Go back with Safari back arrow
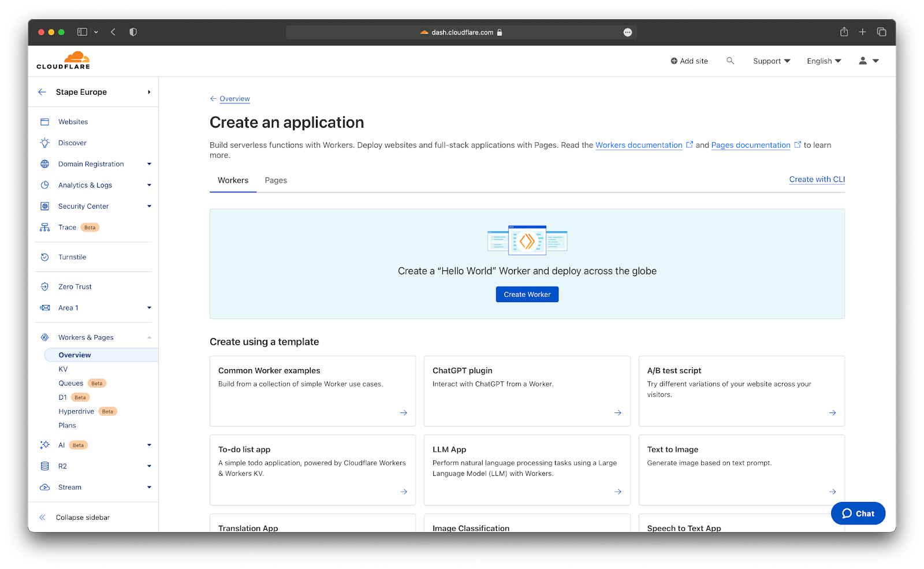This screenshot has height=569, width=924. pos(113,32)
